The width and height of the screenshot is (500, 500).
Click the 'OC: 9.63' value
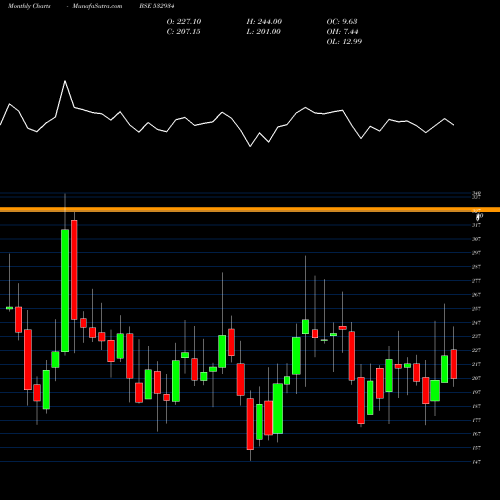click(x=342, y=22)
